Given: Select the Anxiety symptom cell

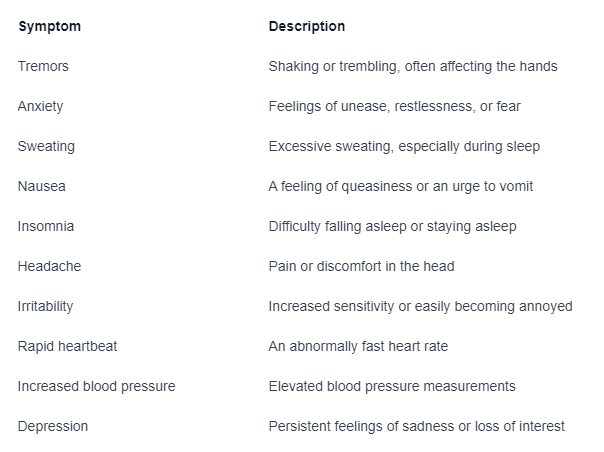Looking at the screenshot, I should coord(40,106).
